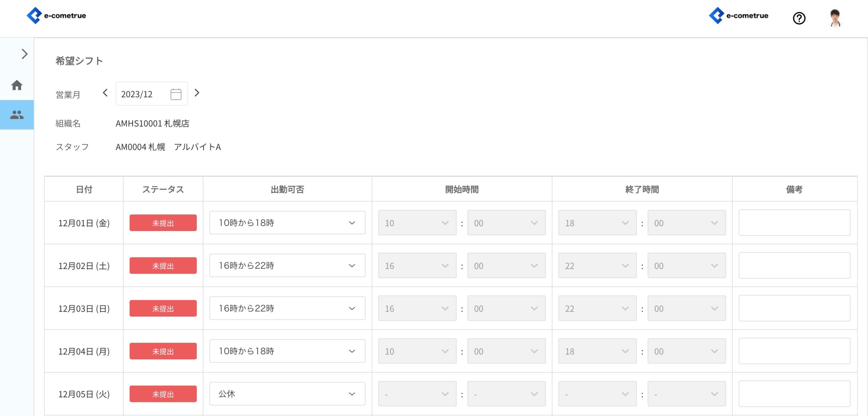Open 出勤可否 dropdown for 12月04日
This screenshot has width=868, height=416.
287,351
